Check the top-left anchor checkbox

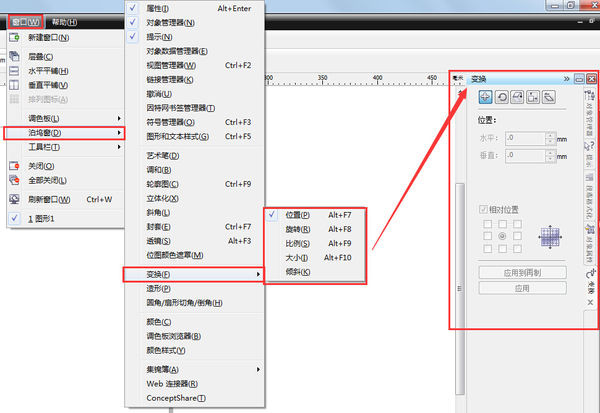point(488,224)
